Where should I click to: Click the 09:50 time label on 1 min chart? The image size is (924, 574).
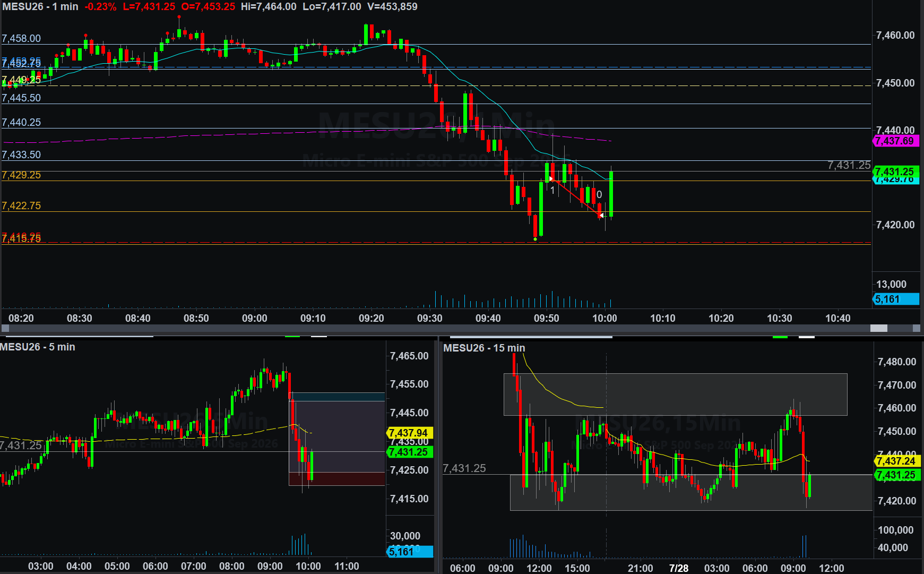(x=547, y=318)
